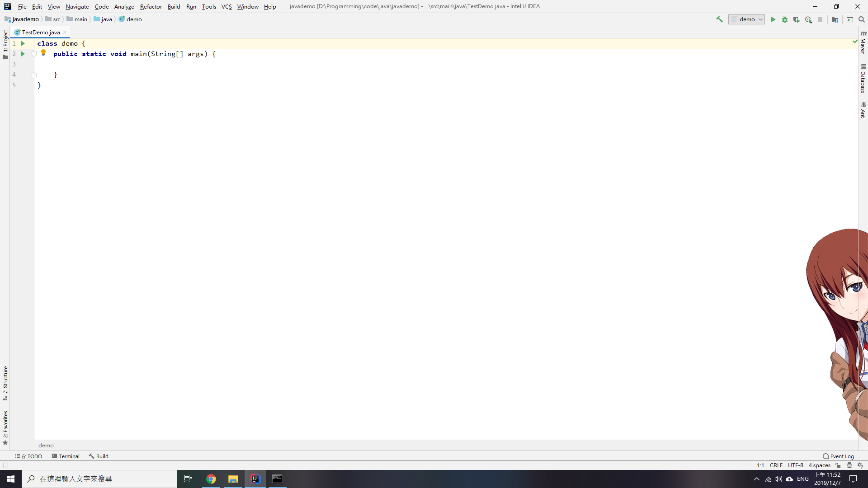Open the UTF-8 encoding selector
The height and width of the screenshot is (488, 868).
[x=795, y=465]
